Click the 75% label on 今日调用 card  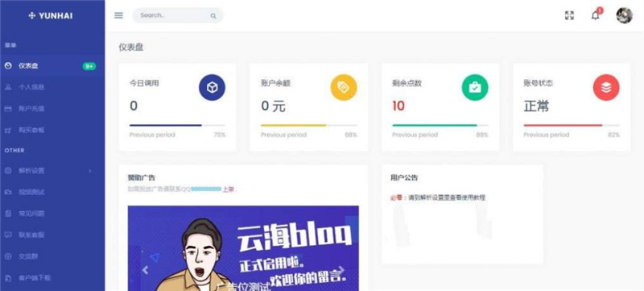pos(220,135)
